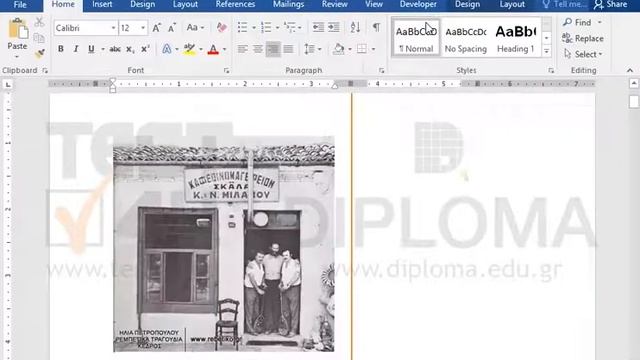Insert a bulleted list
This screenshot has width=640, height=360.
point(242,27)
